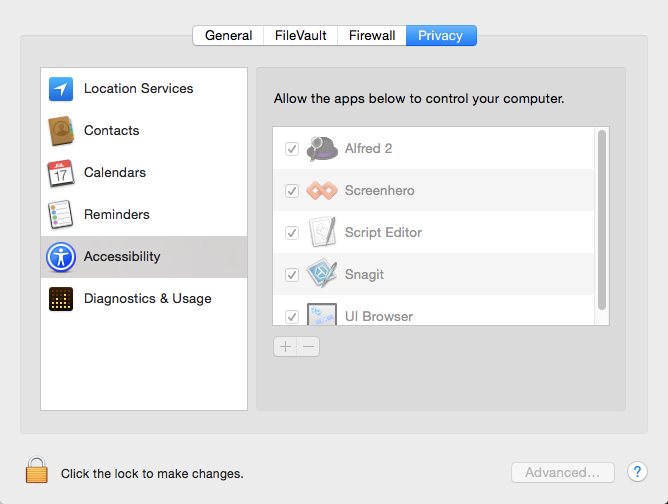Click the Alfred 2 hat icon
The width and height of the screenshot is (668, 504).
322,148
